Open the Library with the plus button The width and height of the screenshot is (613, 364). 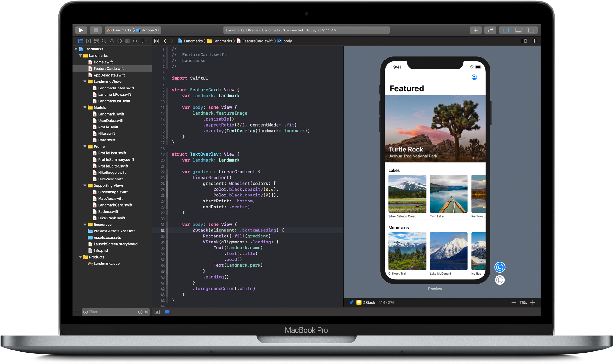click(x=475, y=30)
